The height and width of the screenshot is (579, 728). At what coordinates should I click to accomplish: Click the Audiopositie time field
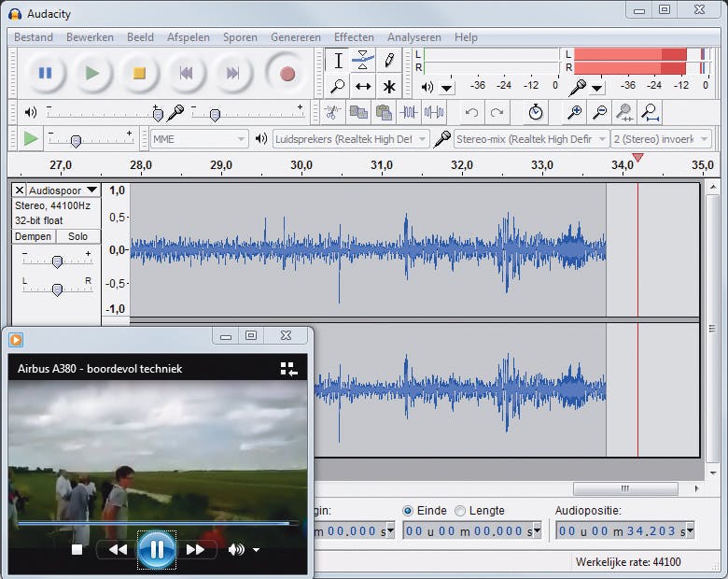(621, 531)
